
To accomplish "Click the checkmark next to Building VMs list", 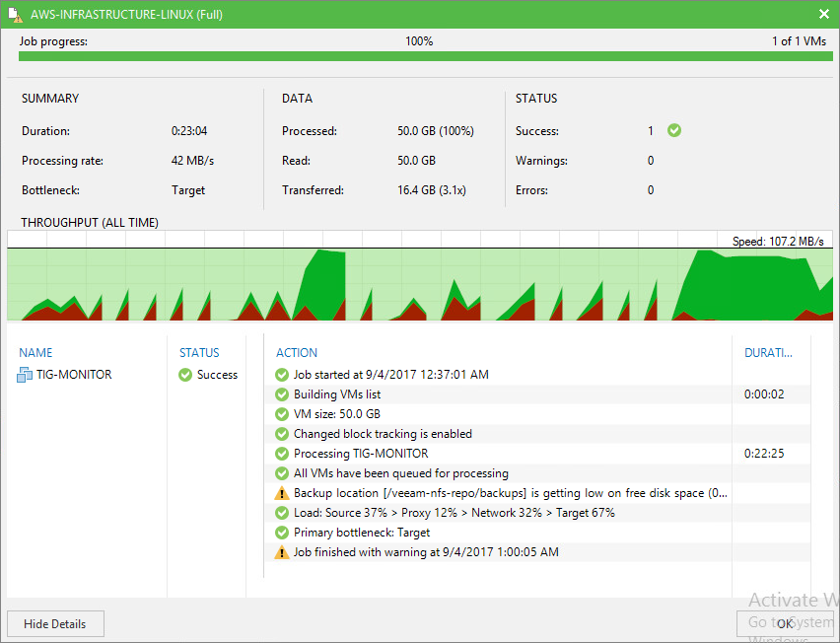I will [282, 394].
